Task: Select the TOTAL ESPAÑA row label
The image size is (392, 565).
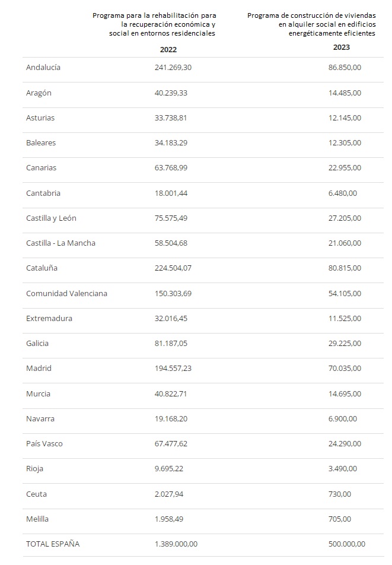Action: pos(53,544)
